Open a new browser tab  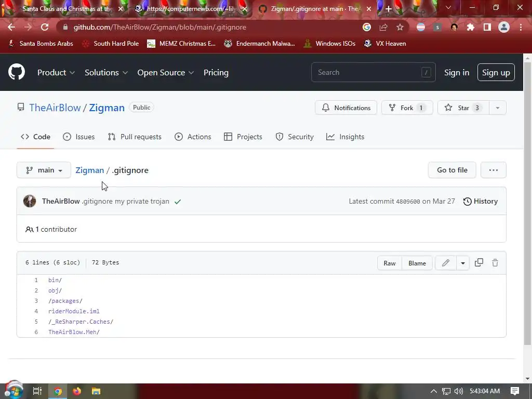pyautogui.click(x=389, y=9)
